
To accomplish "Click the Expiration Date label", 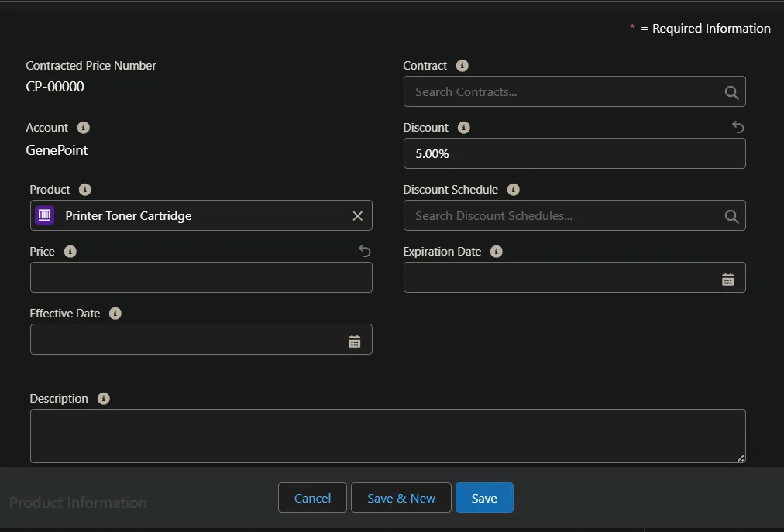I will (x=442, y=252).
